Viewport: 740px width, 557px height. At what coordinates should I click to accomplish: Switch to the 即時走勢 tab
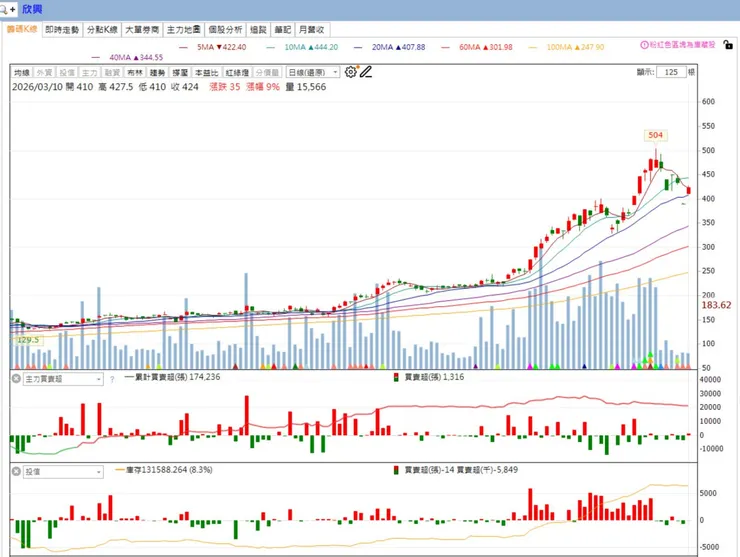[x=62, y=30]
